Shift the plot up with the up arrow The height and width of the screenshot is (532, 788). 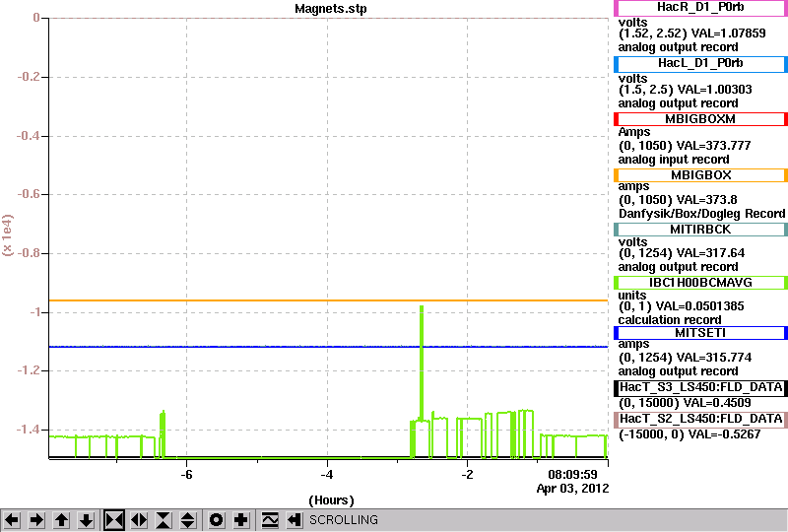click(62, 520)
